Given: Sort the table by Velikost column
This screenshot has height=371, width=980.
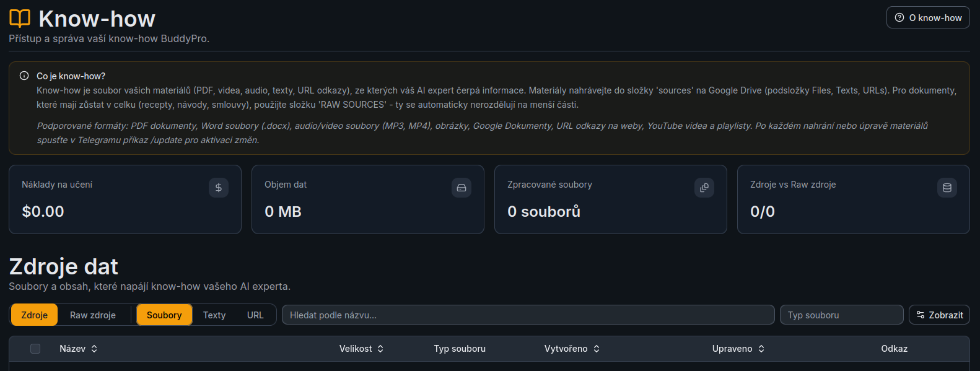Looking at the screenshot, I should point(361,349).
